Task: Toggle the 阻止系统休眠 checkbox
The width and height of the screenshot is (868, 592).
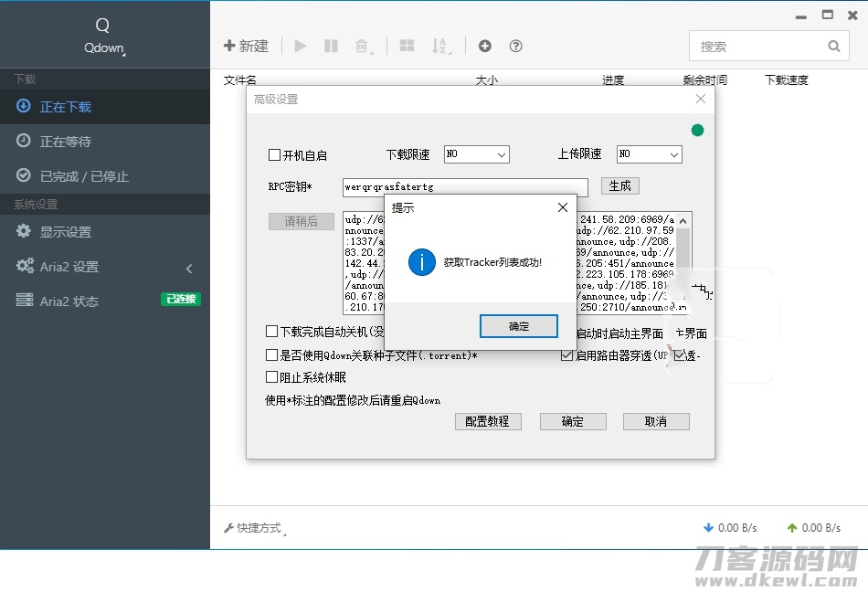Action: (271, 376)
